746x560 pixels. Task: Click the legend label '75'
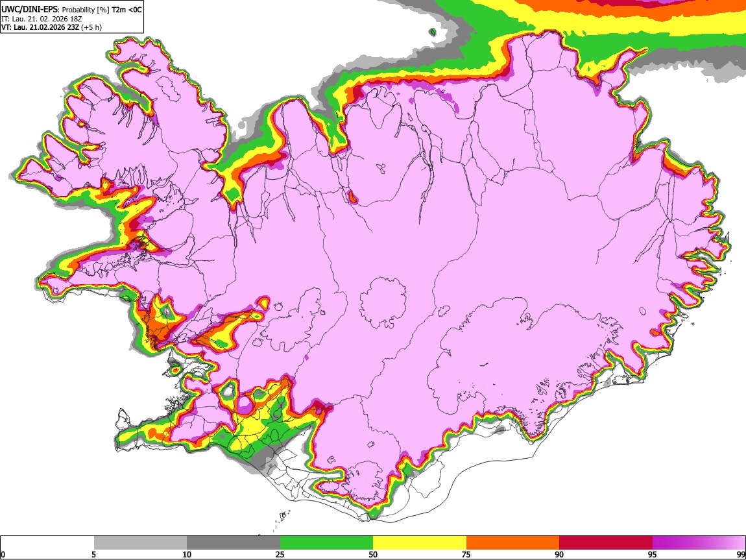click(466, 554)
